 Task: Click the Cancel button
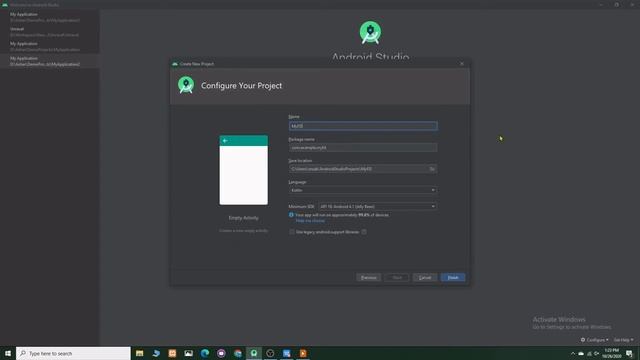[x=425, y=278]
